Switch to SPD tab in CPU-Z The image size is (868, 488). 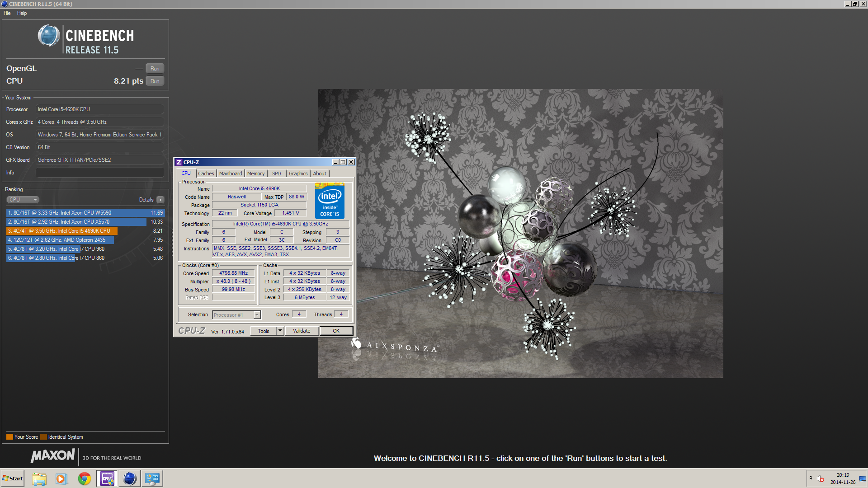point(276,174)
